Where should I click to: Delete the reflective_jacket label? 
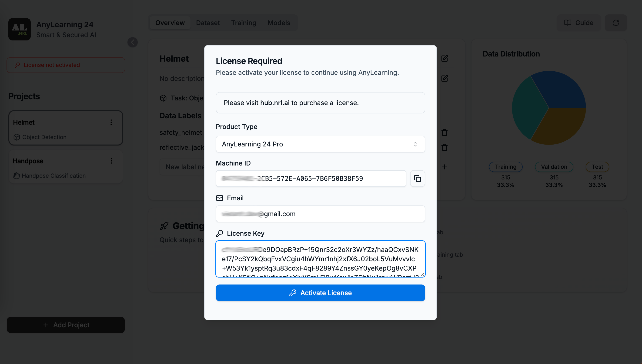(x=445, y=148)
